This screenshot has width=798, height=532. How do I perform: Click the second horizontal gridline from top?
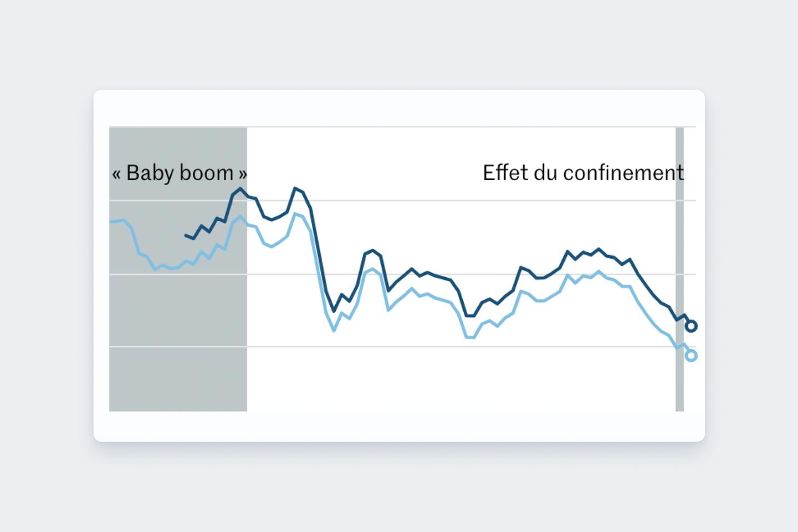[x=402, y=201]
